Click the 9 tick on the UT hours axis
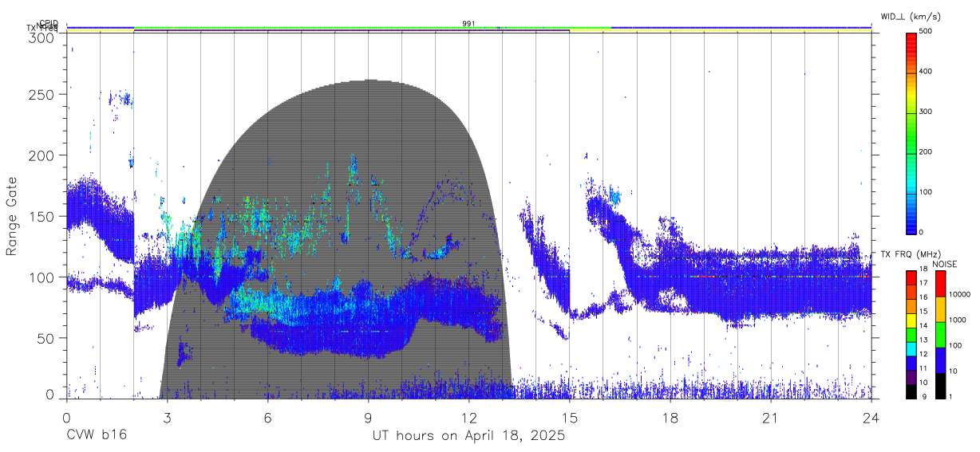Viewport: 980px width, 452px height. (x=368, y=418)
